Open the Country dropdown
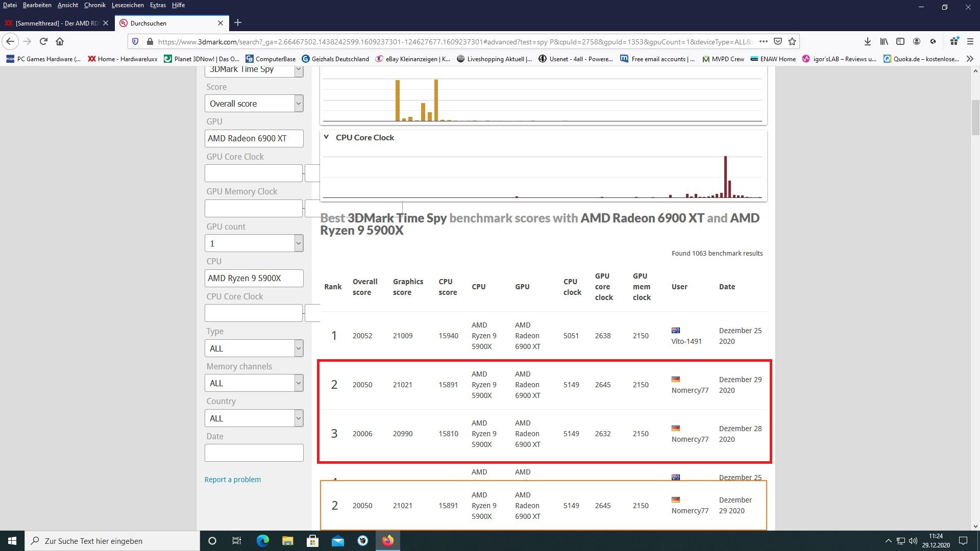Image resolution: width=980 pixels, height=551 pixels. coord(254,418)
